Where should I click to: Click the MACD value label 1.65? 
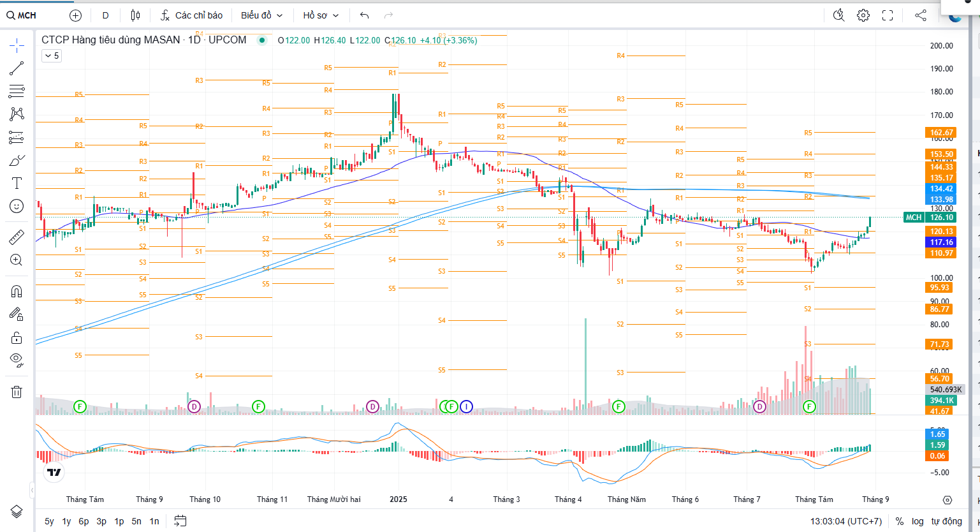[x=937, y=434]
